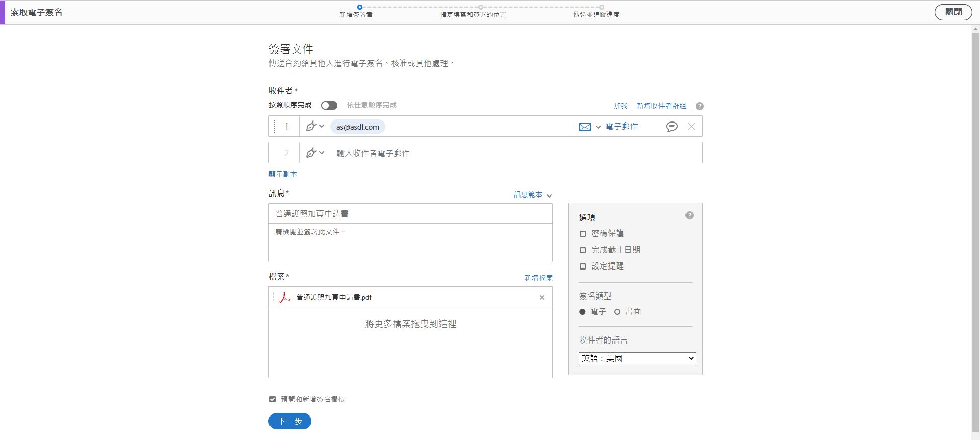Click the signer role pen icon for recipient 1

click(x=311, y=126)
